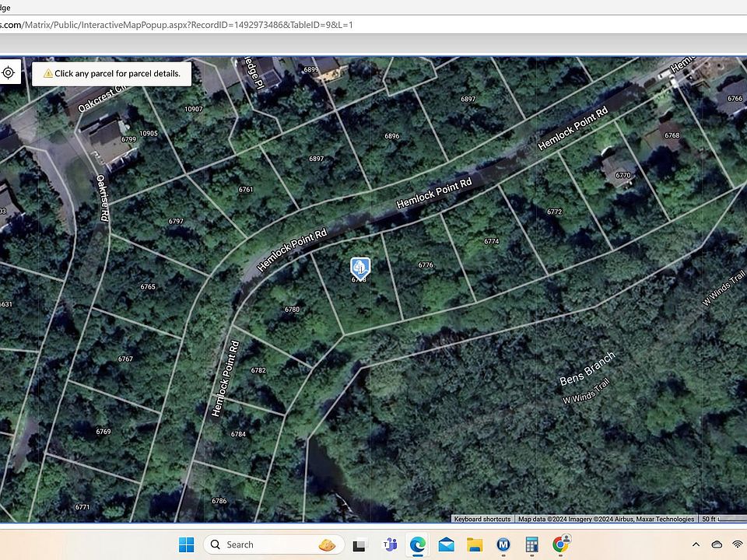Launch Microsoft Teams from the taskbar
747x560 pixels.
pyautogui.click(x=390, y=544)
